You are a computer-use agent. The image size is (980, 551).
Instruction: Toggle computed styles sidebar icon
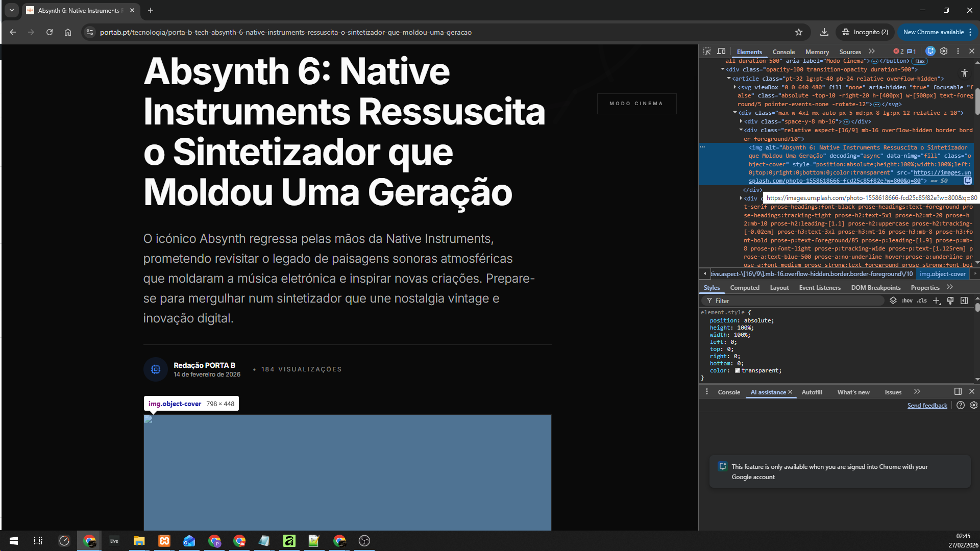964,300
